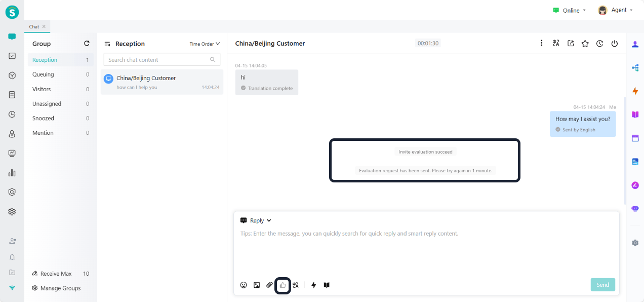This screenshot has width=644, height=302.
Task: Open the emoji picker in reply toolbar
Action: [x=244, y=285]
